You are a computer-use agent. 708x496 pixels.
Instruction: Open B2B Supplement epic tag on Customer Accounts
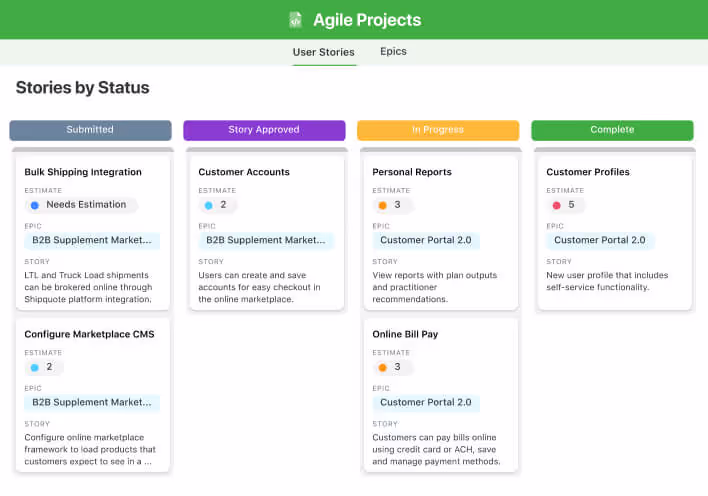[266, 240]
